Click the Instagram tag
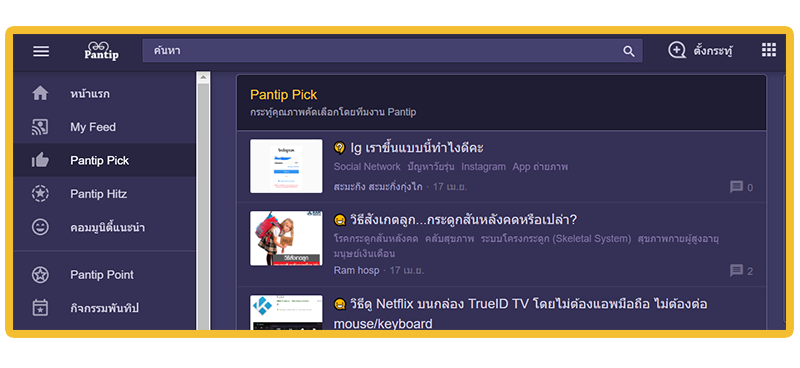The width and height of the screenshot is (800, 368). click(x=483, y=167)
